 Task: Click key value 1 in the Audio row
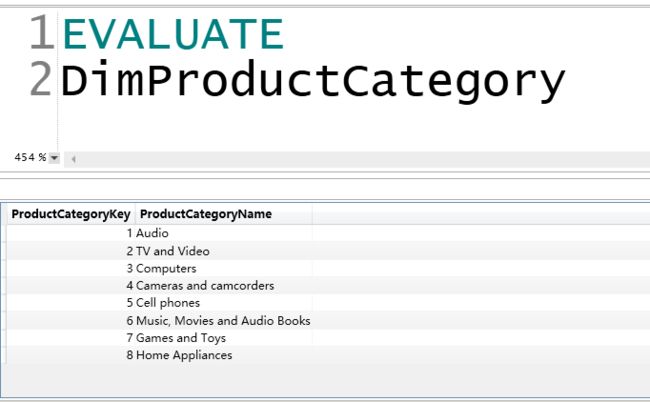click(130, 233)
